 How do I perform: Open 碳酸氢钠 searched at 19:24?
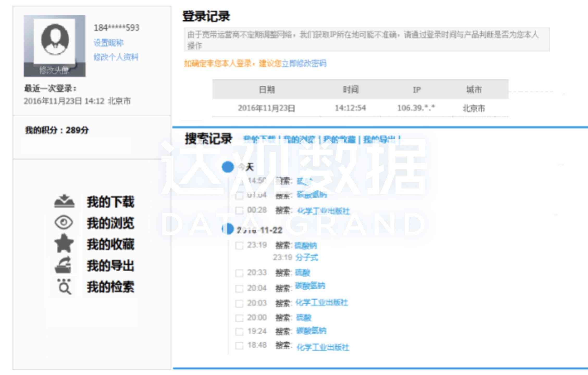pyautogui.click(x=311, y=331)
